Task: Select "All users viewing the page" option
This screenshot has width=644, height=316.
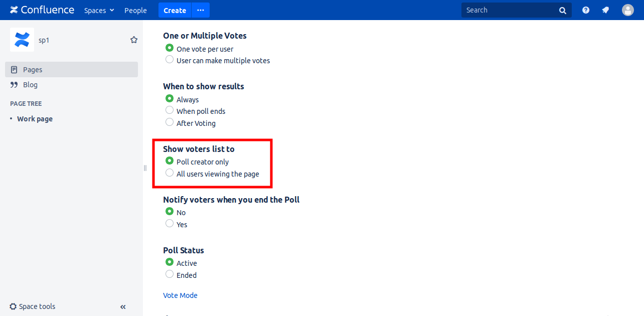Action: [x=170, y=173]
